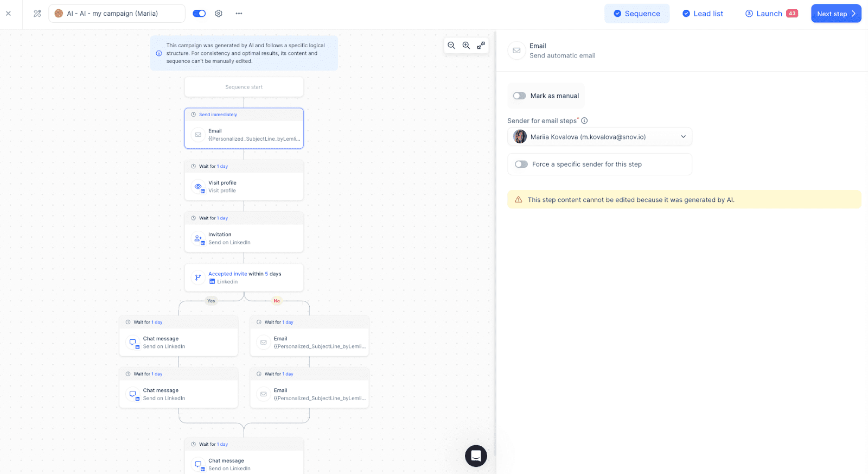Click the magic wand AI icon
Image resolution: width=868 pixels, height=474 pixels.
tap(37, 14)
